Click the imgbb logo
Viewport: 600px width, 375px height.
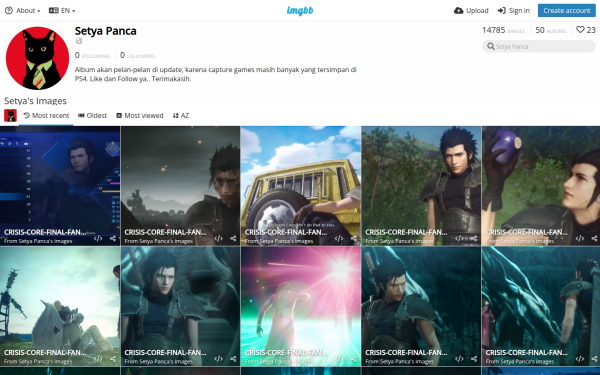pos(300,11)
